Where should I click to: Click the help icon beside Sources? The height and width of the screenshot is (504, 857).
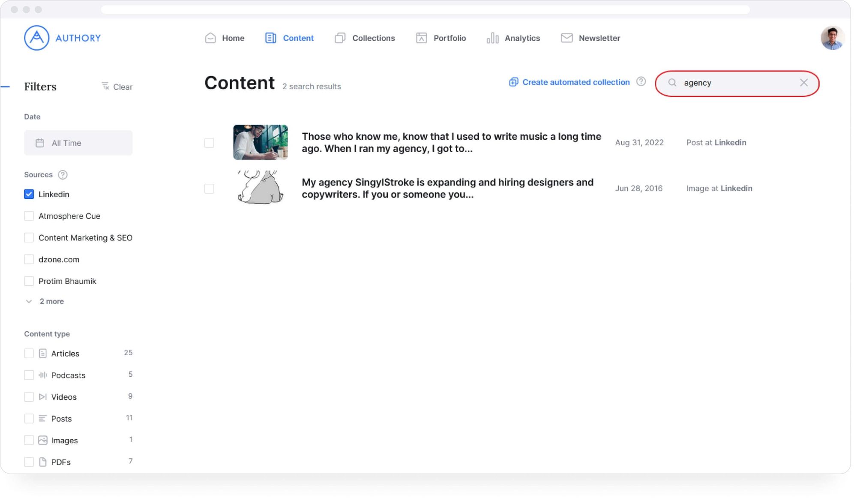coord(63,175)
